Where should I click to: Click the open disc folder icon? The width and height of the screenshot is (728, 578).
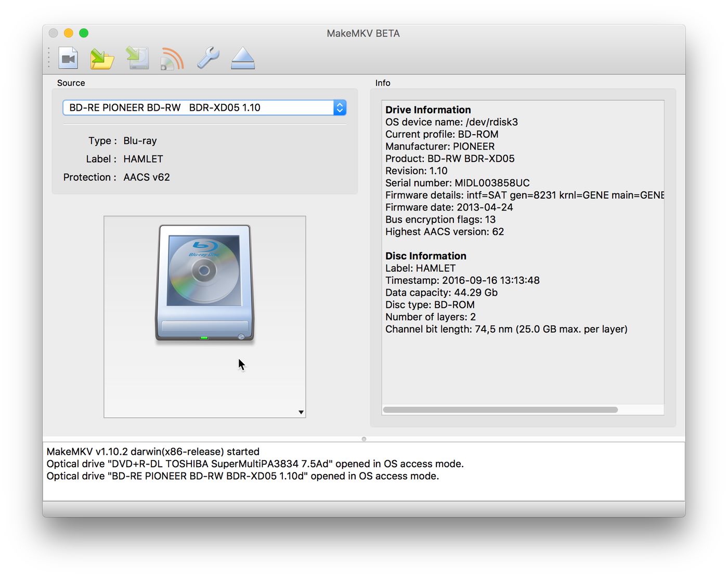coord(102,59)
